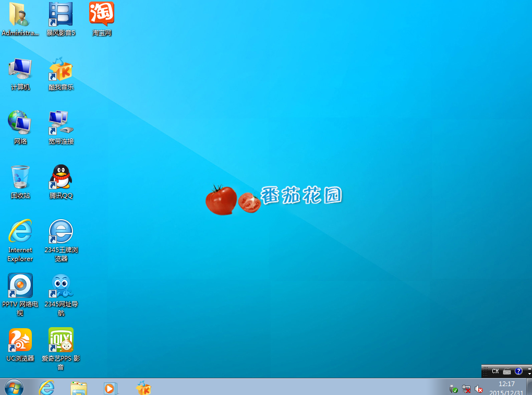Select the 网络 desktop icon
The height and width of the screenshot is (395, 532).
[20, 128]
